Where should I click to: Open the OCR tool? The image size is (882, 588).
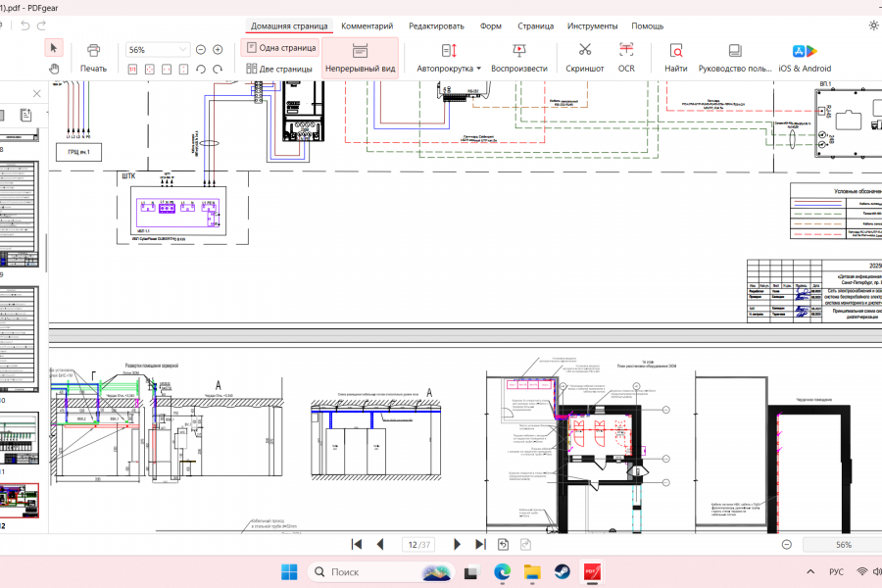pyautogui.click(x=626, y=50)
